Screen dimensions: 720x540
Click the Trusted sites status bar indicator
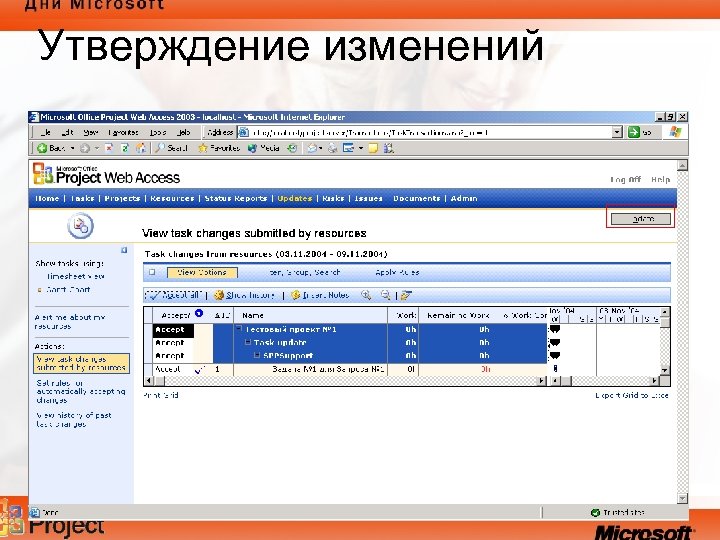619,512
